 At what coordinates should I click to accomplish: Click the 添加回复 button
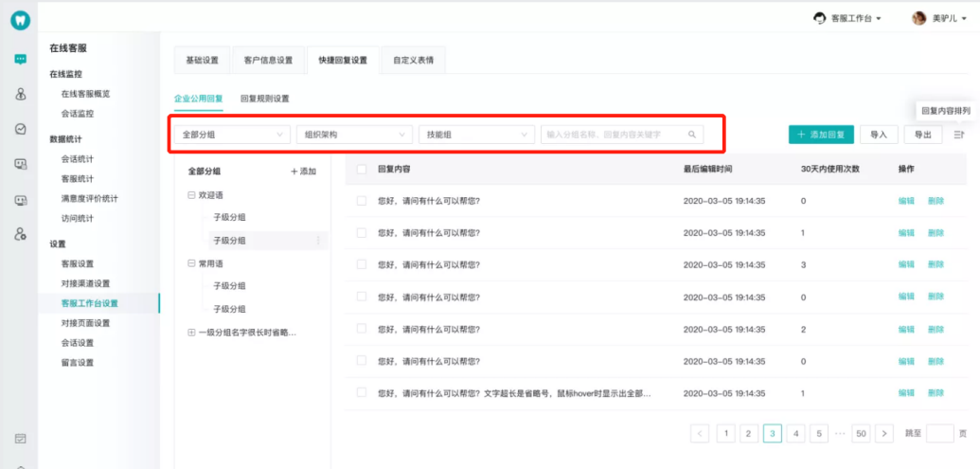click(821, 135)
